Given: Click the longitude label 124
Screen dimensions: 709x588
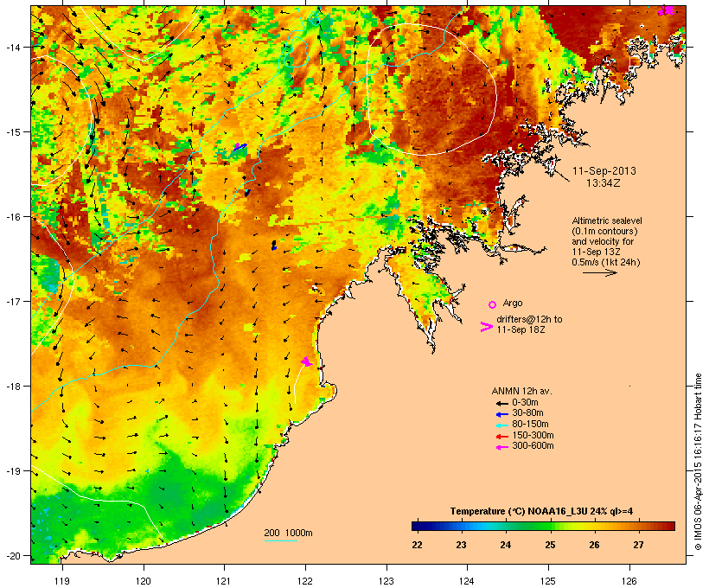Looking at the screenshot, I should [x=467, y=581].
